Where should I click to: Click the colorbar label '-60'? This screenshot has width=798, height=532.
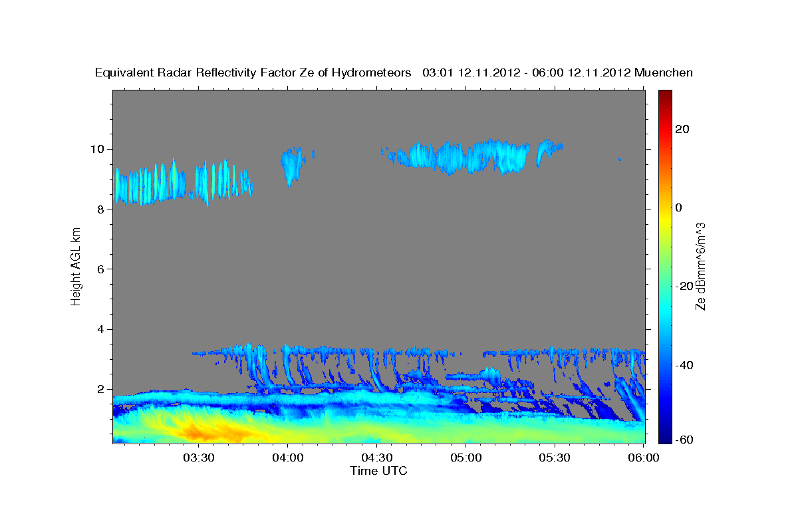[x=685, y=440]
